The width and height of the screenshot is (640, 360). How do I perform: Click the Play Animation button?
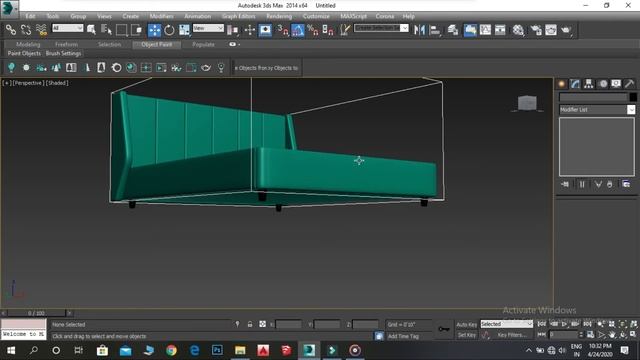click(564, 324)
